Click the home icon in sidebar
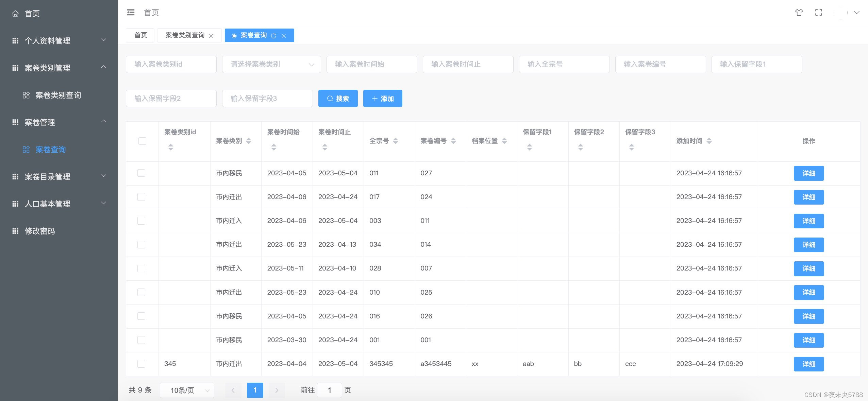Screen dimensions: 868x401 click(x=15, y=14)
